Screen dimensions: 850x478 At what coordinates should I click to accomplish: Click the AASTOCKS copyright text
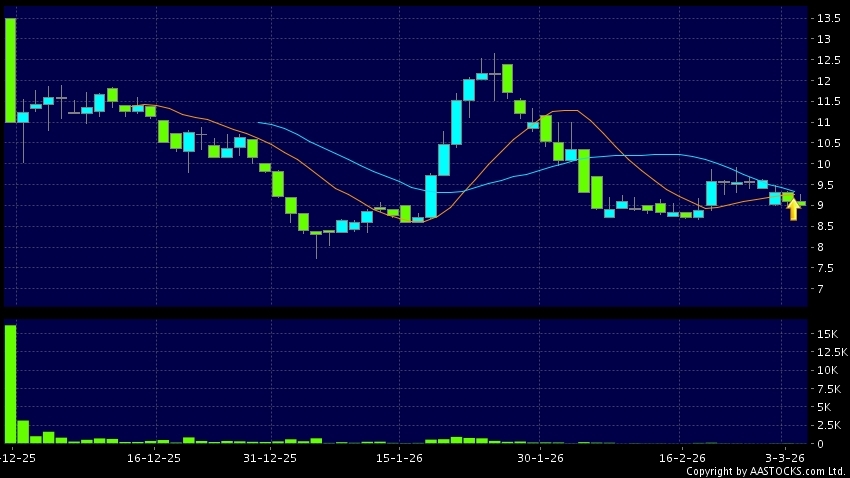coord(765,471)
